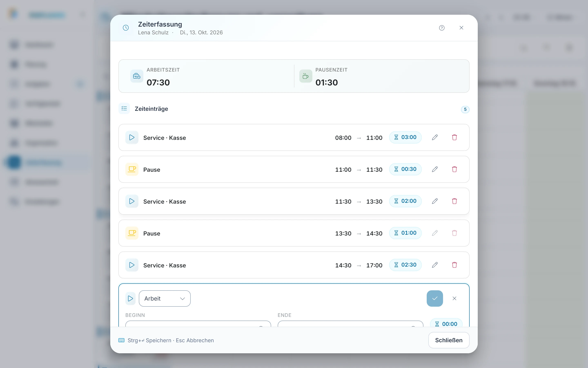Click the 02:30 duration badge
The image size is (588, 368).
point(405,265)
